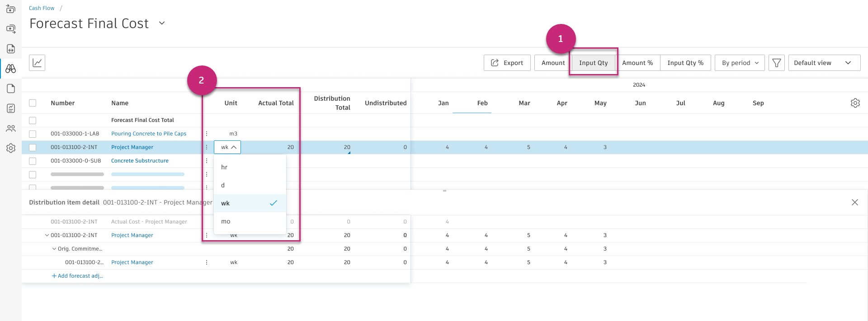The height and width of the screenshot is (321, 868).
Task: Open the Members sidebar icon
Action: [11, 128]
